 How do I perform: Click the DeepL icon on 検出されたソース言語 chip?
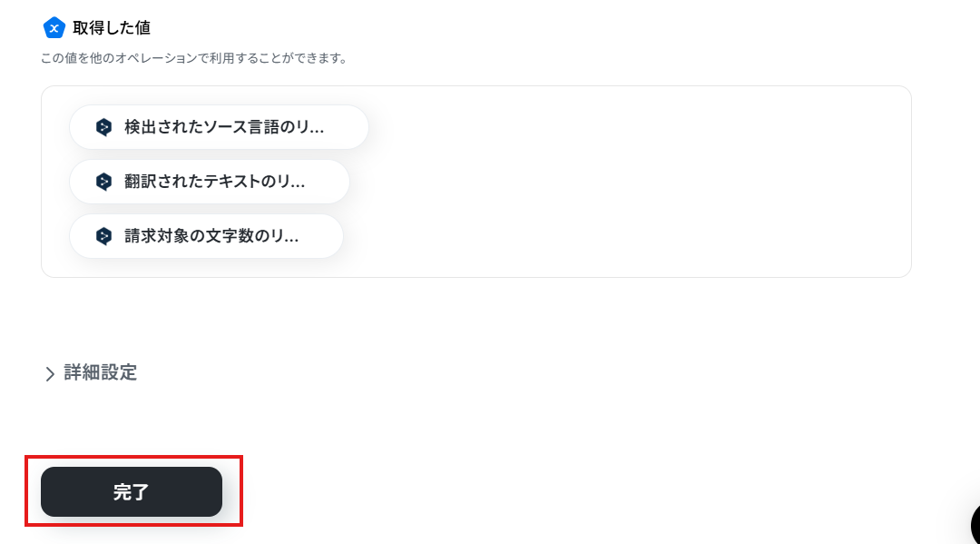pyautogui.click(x=103, y=127)
